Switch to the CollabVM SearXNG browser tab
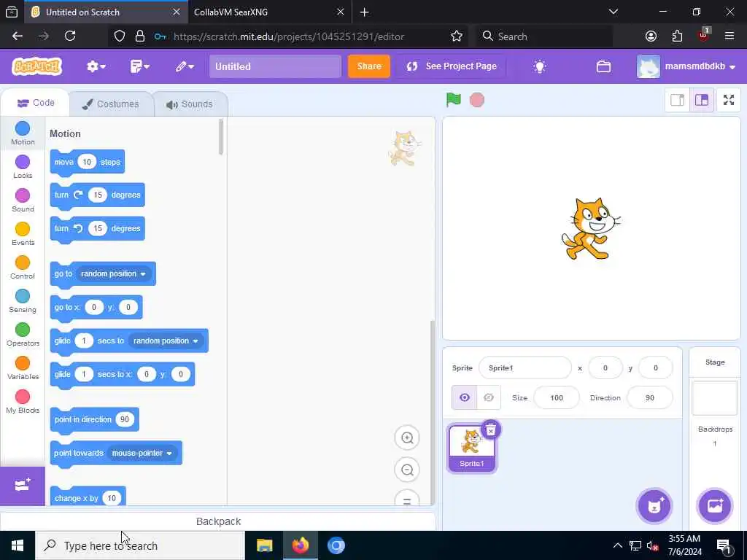Screen dimensions: 747x560 pyautogui.click(x=269, y=12)
